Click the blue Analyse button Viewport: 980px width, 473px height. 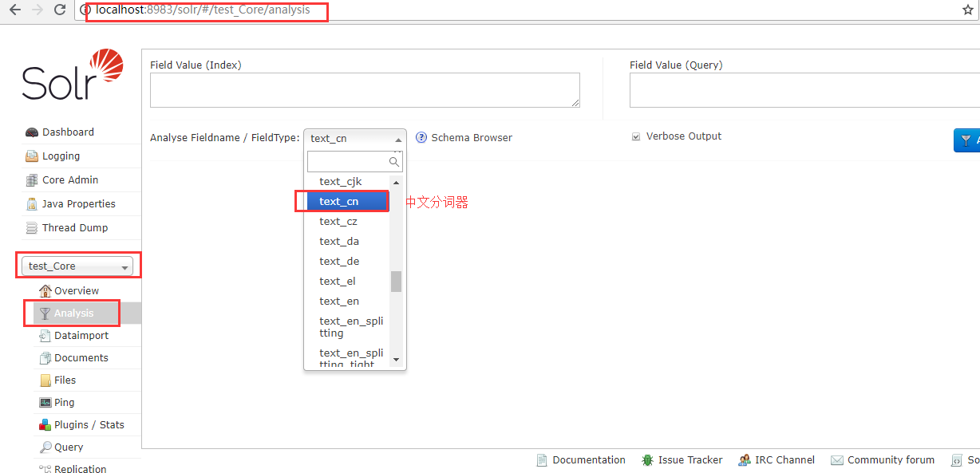pyautogui.click(x=966, y=140)
